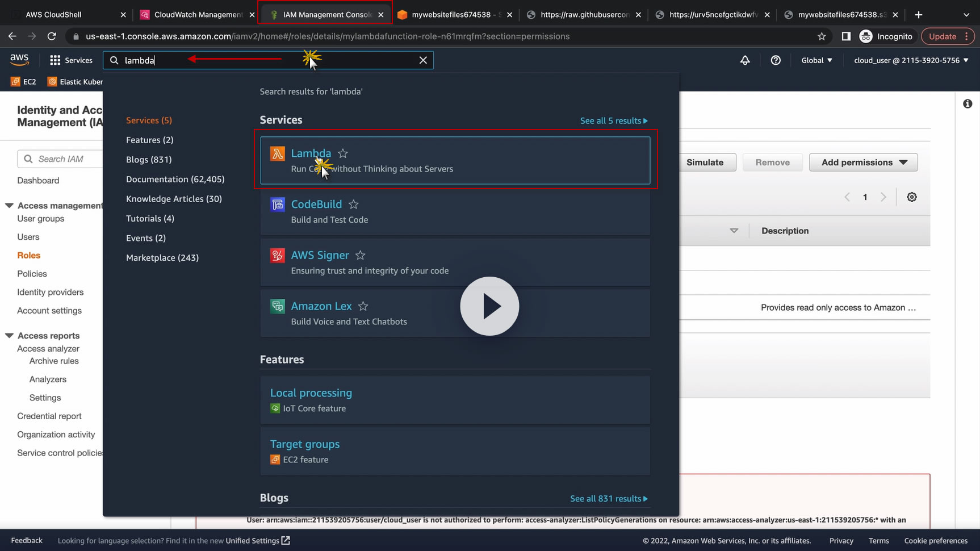
Task: Collapse the Access reports section
Action: click(9, 336)
